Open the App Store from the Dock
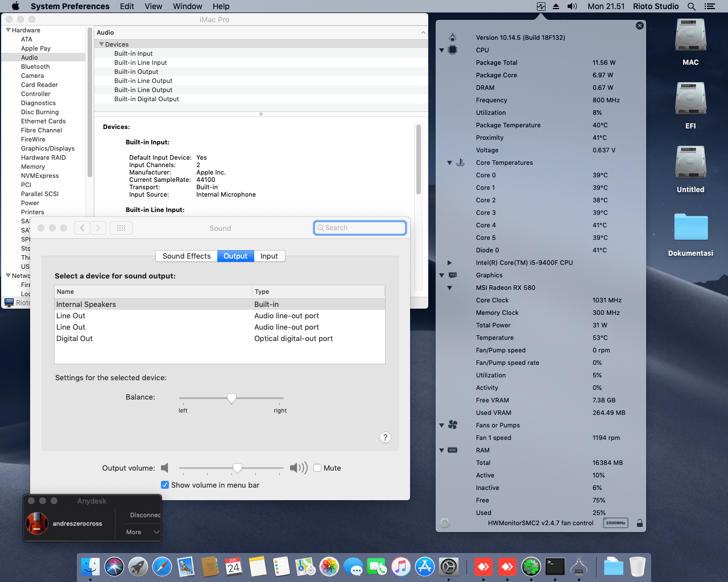The image size is (728, 582). (425, 567)
